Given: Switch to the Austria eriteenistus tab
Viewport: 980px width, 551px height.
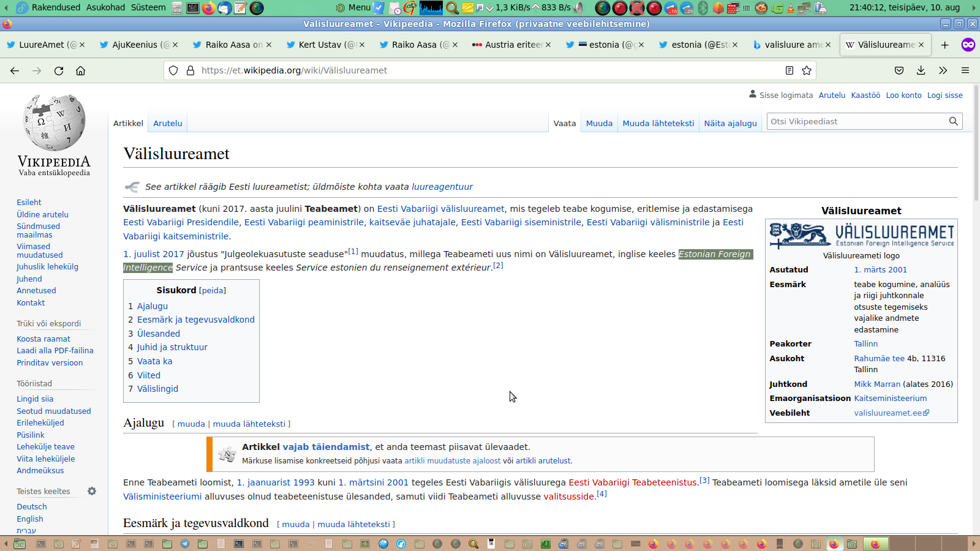Looking at the screenshot, I should point(510,45).
